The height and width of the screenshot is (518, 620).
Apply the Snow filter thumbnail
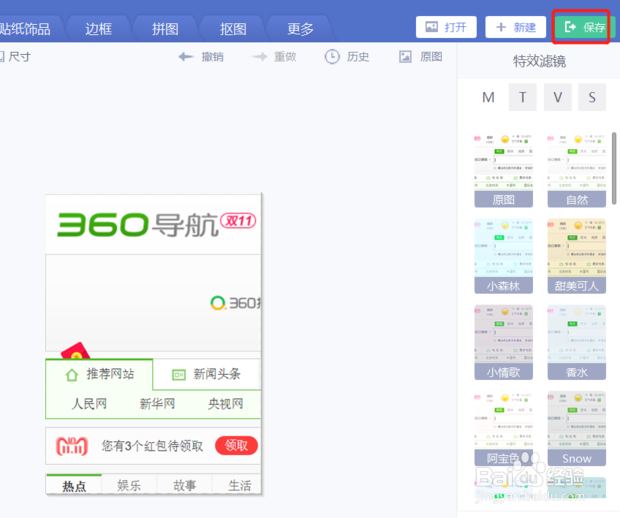pos(577,429)
